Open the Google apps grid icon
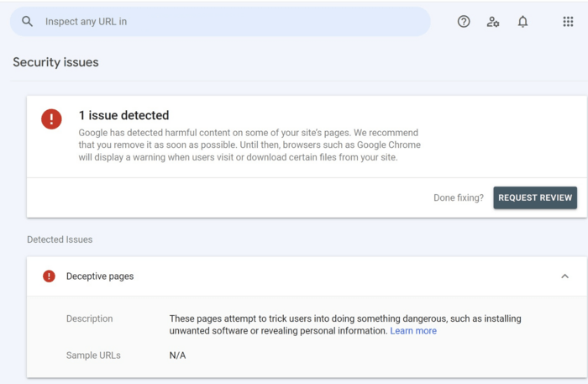Image resolution: width=588 pixels, height=384 pixels. [568, 22]
